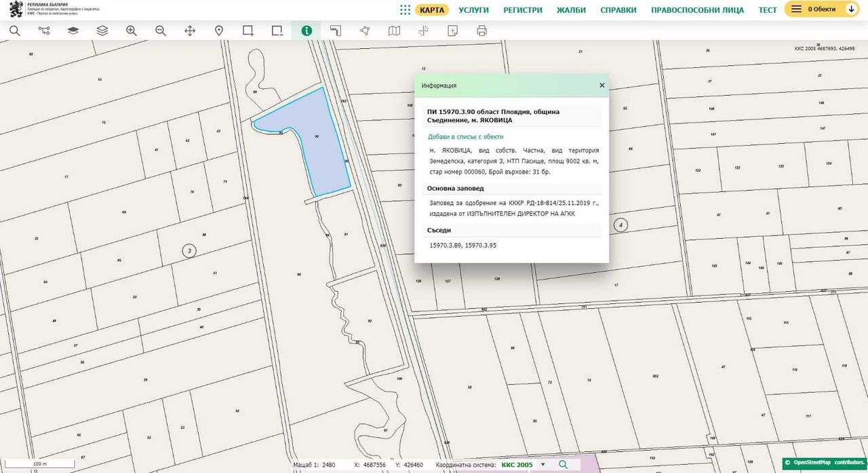
Task: Zoom in on the map
Action: click(x=132, y=31)
